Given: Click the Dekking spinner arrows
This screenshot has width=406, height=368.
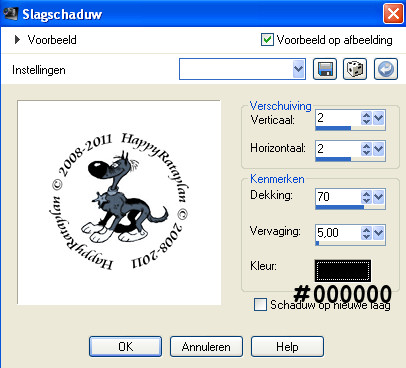Looking at the screenshot, I should click(366, 197).
